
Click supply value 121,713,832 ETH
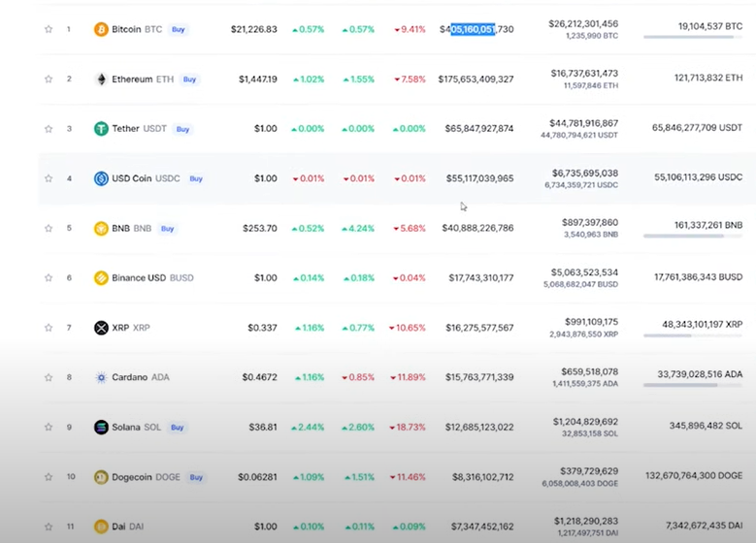[x=708, y=78]
